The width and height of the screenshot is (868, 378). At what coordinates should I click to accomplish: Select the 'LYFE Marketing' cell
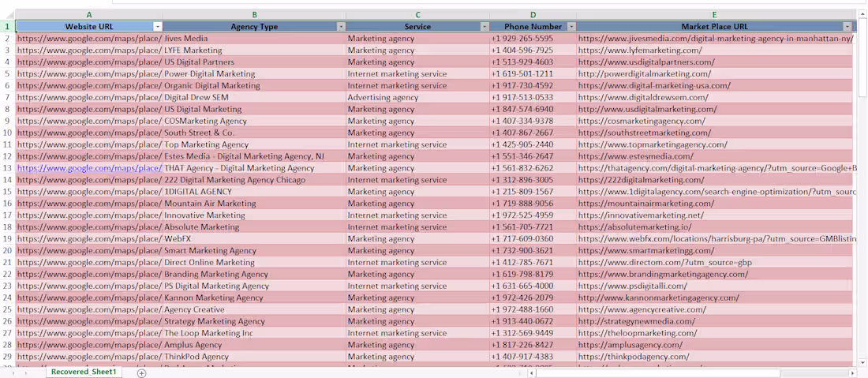click(x=254, y=51)
